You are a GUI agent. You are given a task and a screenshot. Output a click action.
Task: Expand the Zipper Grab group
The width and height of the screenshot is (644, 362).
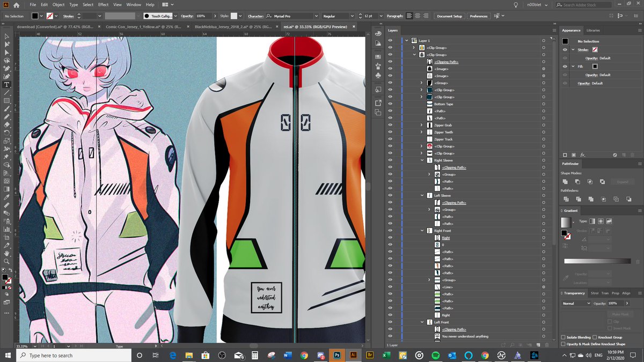(422, 125)
